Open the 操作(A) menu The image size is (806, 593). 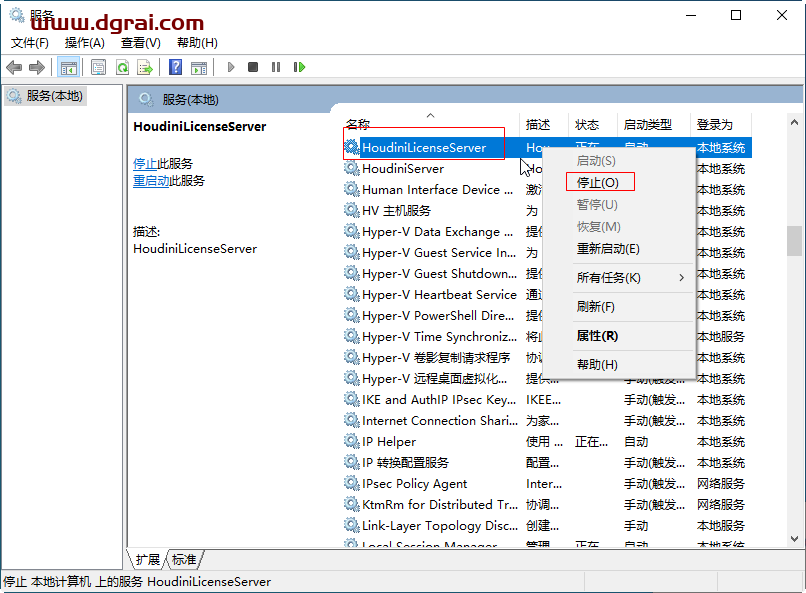coord(85,43)
